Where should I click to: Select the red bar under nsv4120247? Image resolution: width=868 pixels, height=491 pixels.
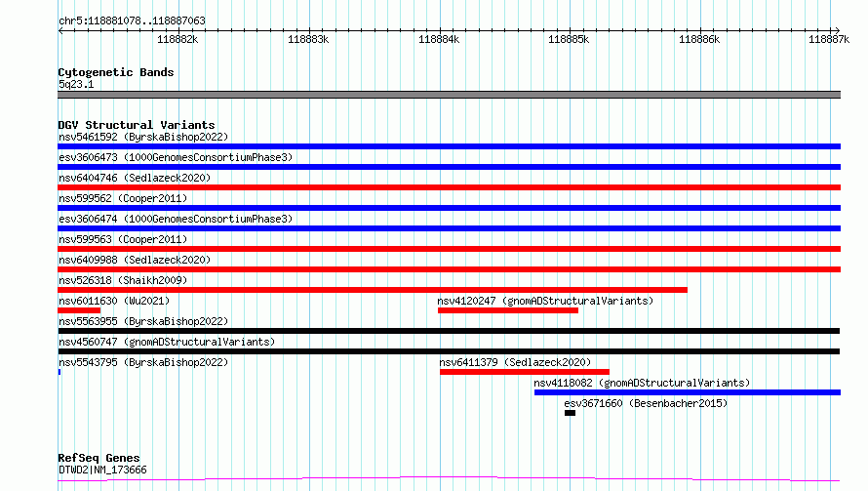[507, 310]
